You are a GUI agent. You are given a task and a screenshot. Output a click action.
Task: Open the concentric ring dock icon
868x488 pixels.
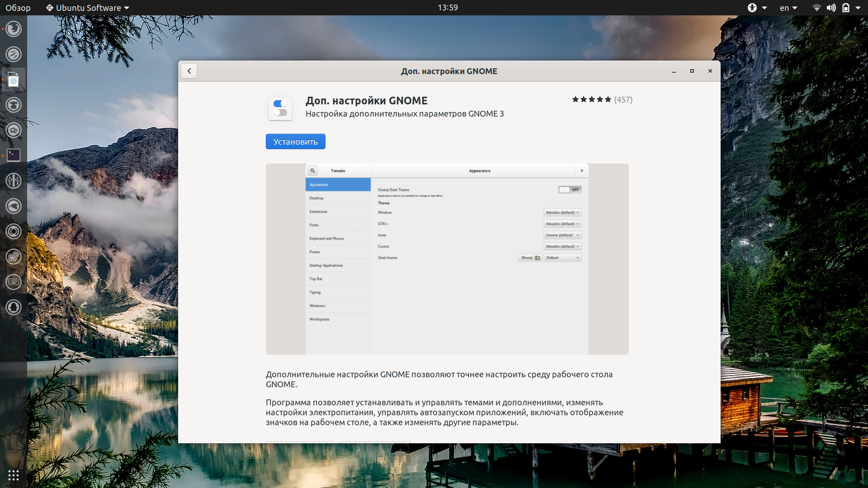click(14, 231)
